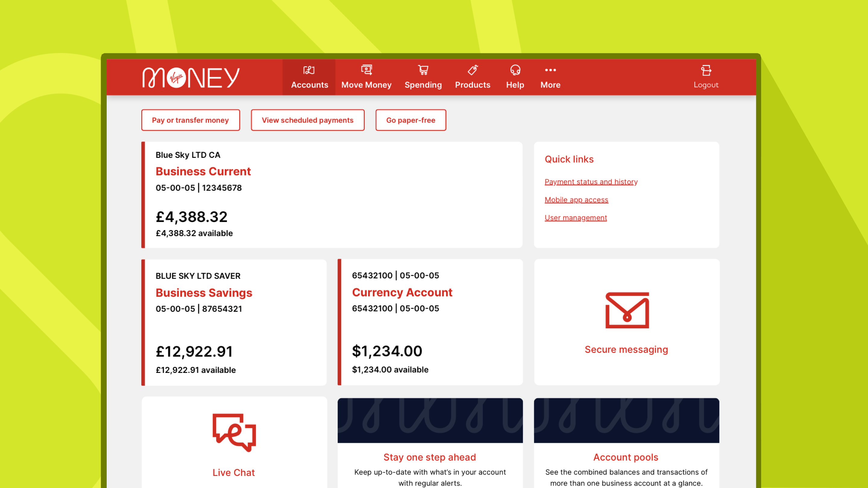Follow the Mobile app access link
Screen dimensions: 868x488
[x=576, y=200]
